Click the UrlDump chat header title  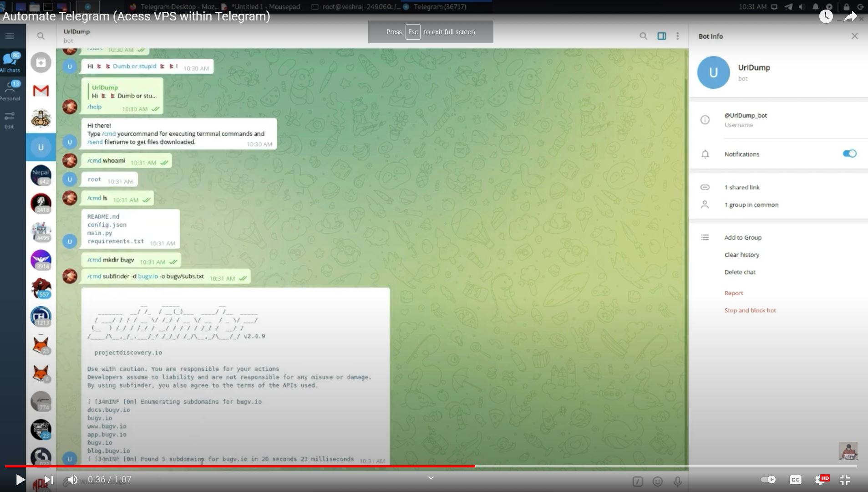click(x=76, y=31)
